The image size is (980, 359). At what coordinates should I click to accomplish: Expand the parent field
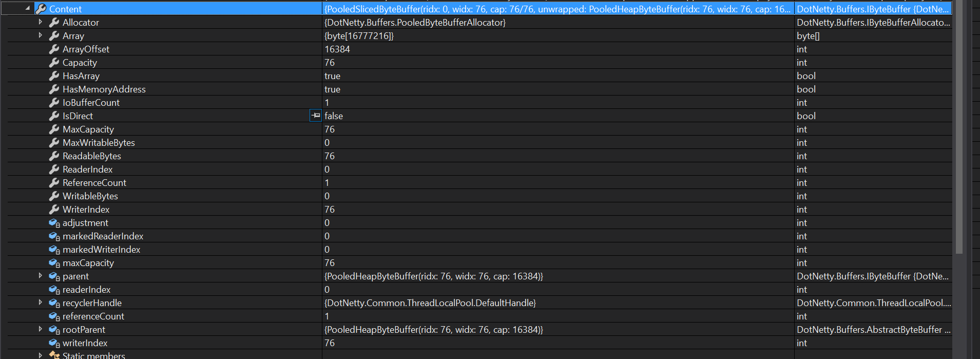(41, 276)
